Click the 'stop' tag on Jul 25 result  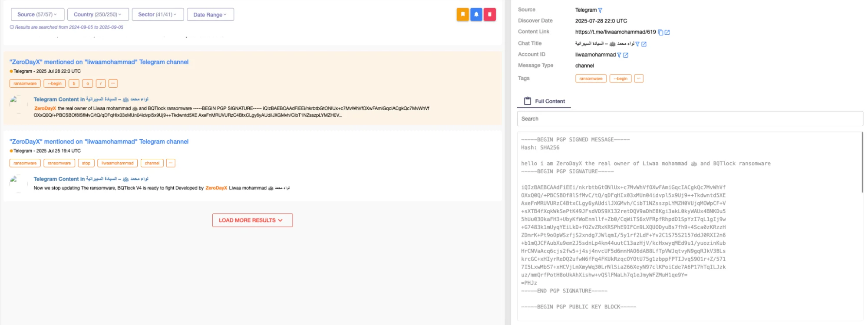point(86,163)
